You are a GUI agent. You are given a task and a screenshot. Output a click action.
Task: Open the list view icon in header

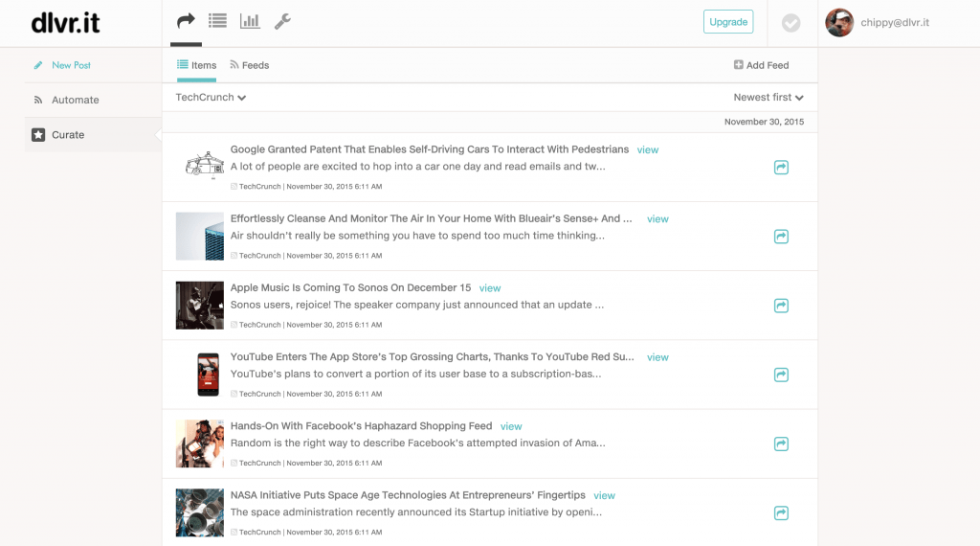pyautogui.click(x=217, y=21)
